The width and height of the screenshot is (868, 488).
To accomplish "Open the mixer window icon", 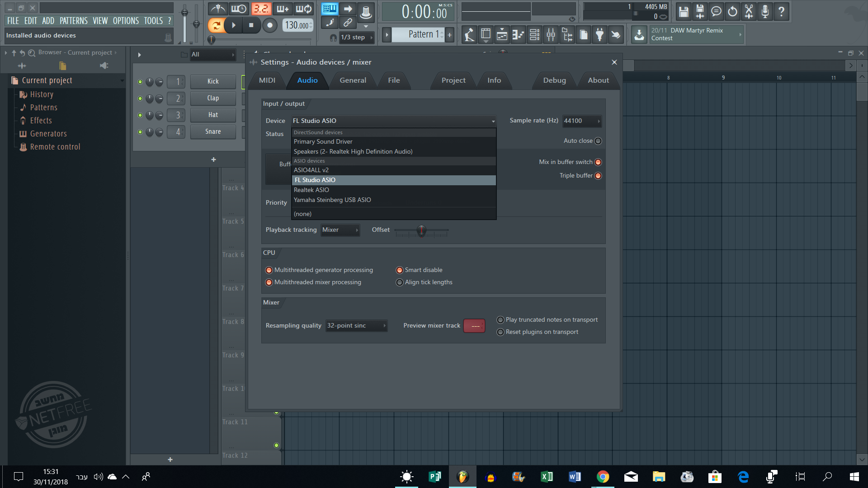I will (551, 35).
